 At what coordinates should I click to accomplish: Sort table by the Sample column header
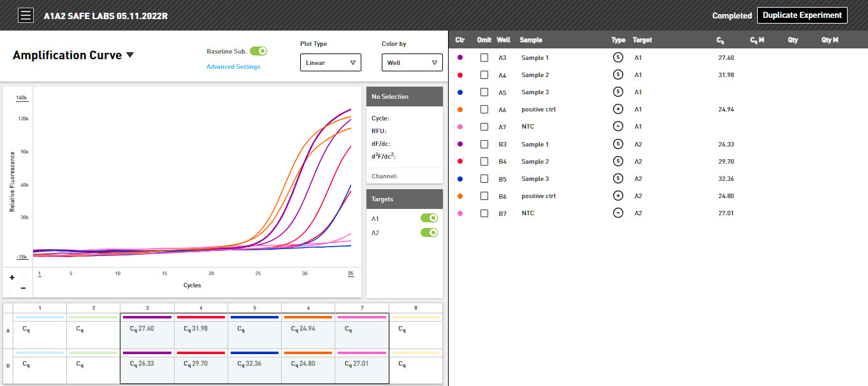(531, 39)
